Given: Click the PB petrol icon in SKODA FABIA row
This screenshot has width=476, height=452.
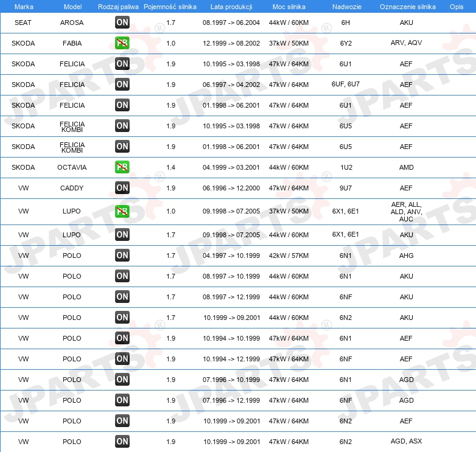Looking at the screenshot, I should pyautogui.click(x=122, y=43).
